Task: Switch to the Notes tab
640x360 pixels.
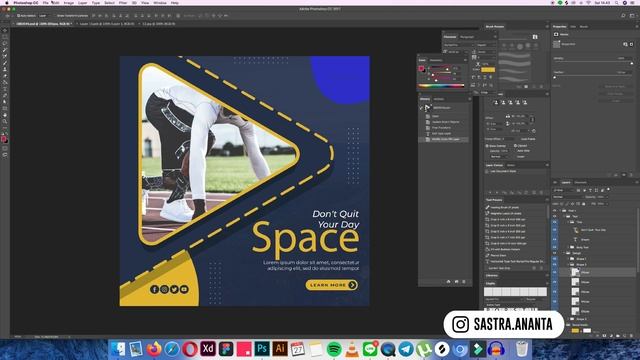Action: coord(511,165)
